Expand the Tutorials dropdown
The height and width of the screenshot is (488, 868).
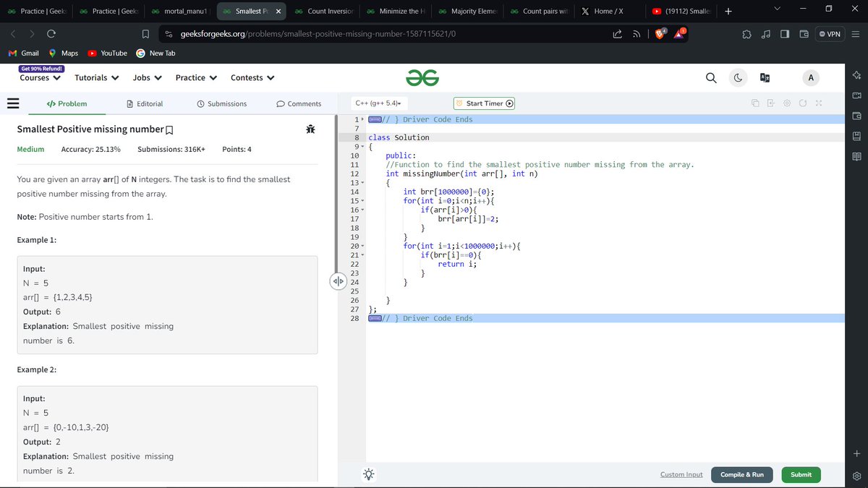point(97,78)
